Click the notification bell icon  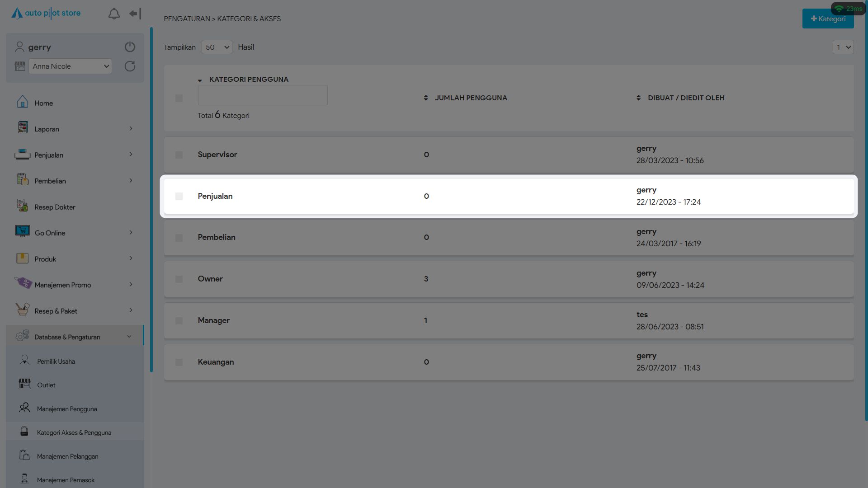pyautogui.click(x=114, y=14)
